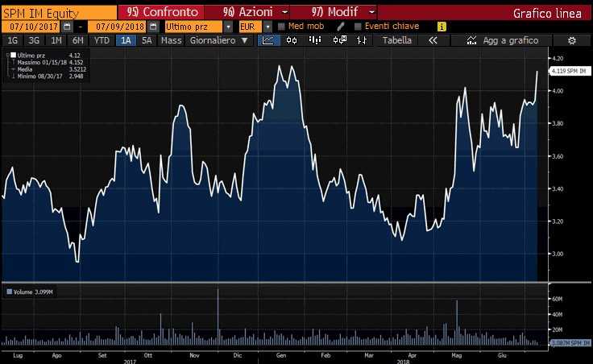This screenshot has width=593, height=364.
Task: Choose the candle-with-box chart icon
Action: (340, 40)
